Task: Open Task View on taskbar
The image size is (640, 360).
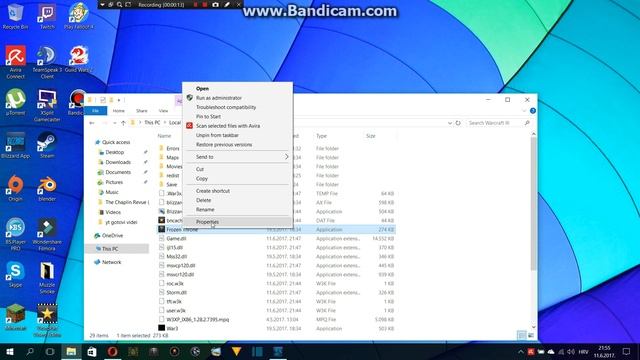Action: tap(50, 351)
